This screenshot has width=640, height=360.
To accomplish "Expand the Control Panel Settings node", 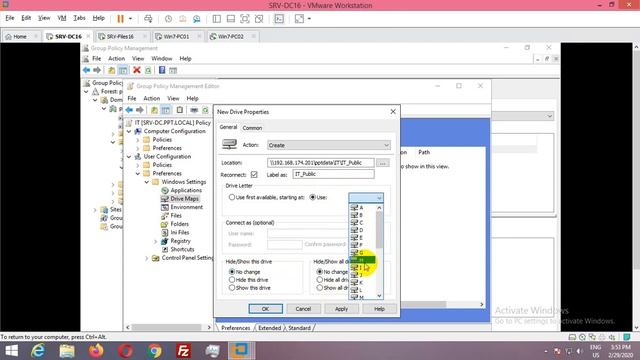I will pos(147,258).
